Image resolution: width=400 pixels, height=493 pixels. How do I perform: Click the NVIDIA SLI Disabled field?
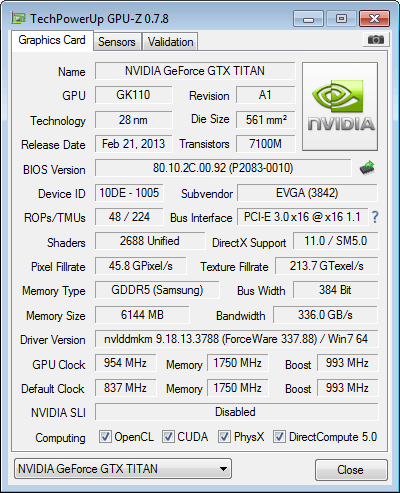pos(237,412)
